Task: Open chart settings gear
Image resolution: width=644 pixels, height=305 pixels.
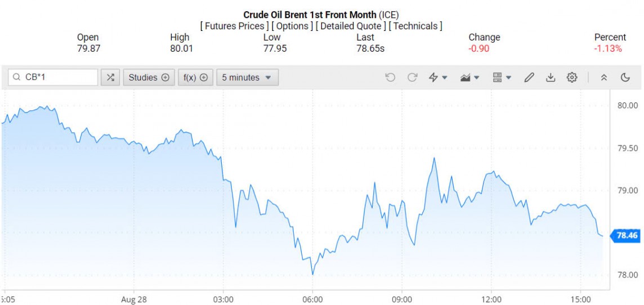Action: 572,78
